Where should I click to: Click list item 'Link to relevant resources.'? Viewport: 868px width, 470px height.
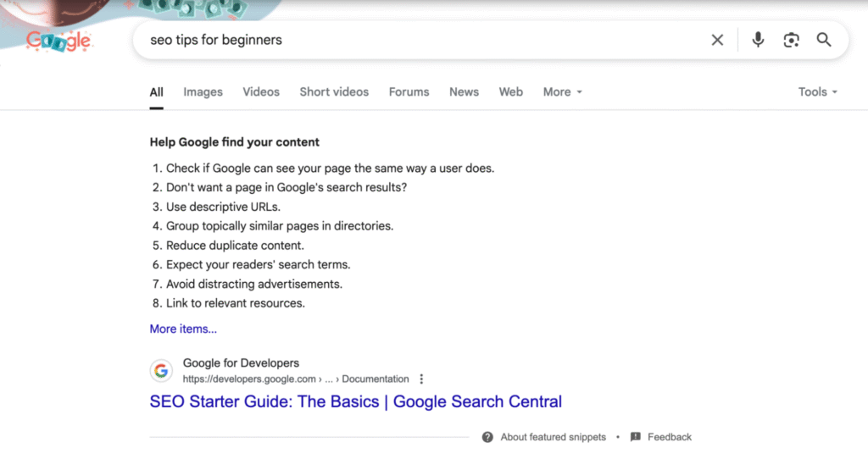(236, 303)
